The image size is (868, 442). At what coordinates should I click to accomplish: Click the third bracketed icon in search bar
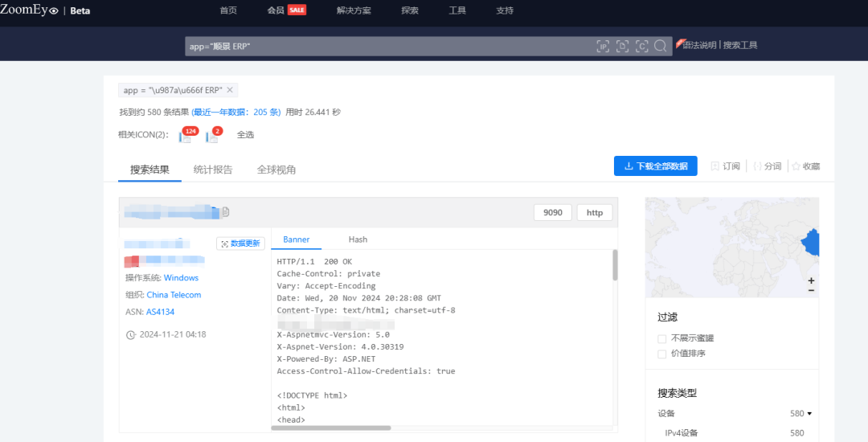641,46
